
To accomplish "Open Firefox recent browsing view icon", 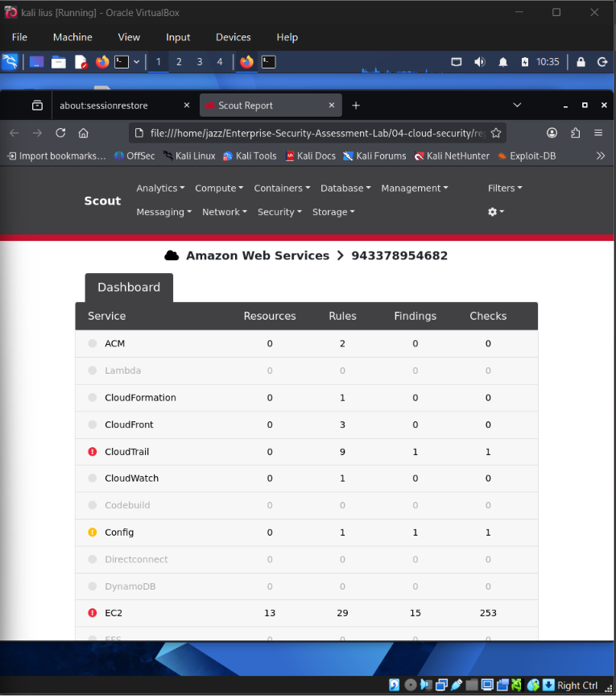I will pyautogui.click(x=37, y=106).
